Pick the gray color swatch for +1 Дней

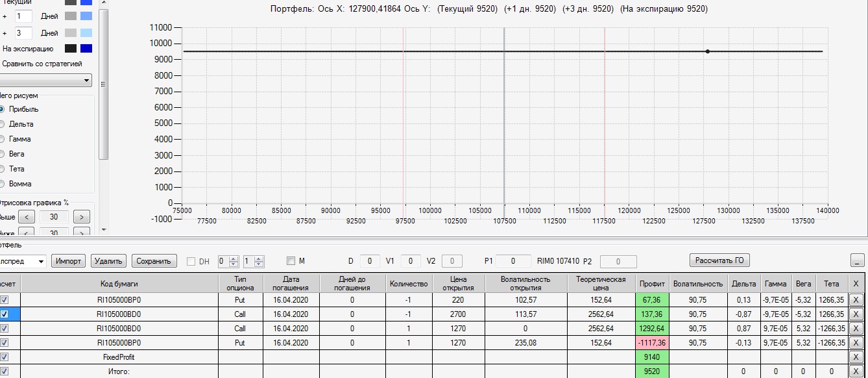[71, 16]
